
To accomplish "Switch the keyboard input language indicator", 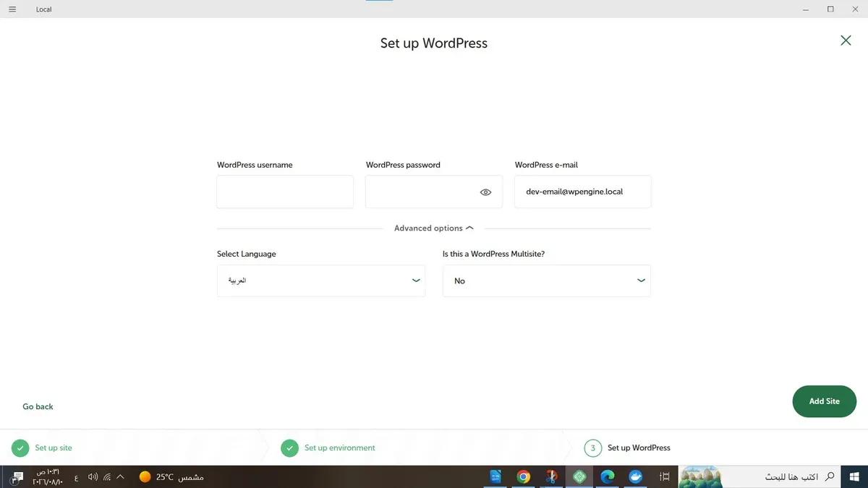I will (x=76, y=477).
